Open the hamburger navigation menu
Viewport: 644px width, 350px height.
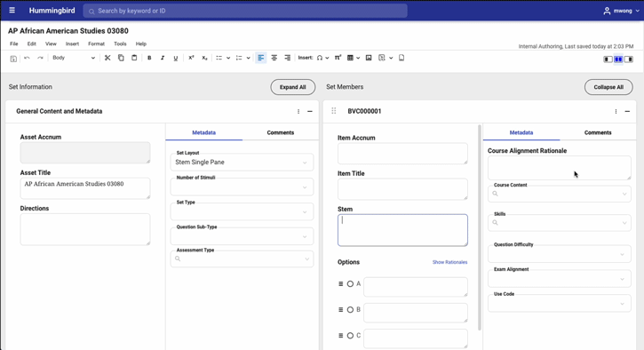click(12, 11)
